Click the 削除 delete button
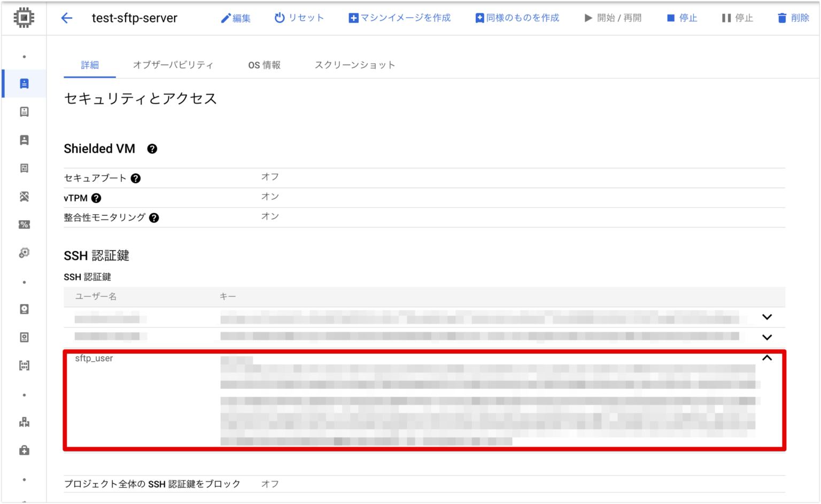 793,18
